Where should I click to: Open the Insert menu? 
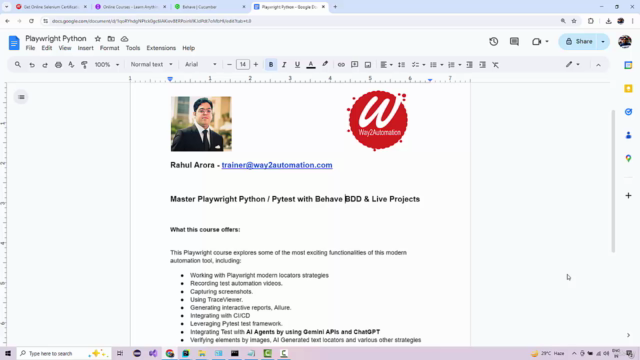tap(85, 48)
